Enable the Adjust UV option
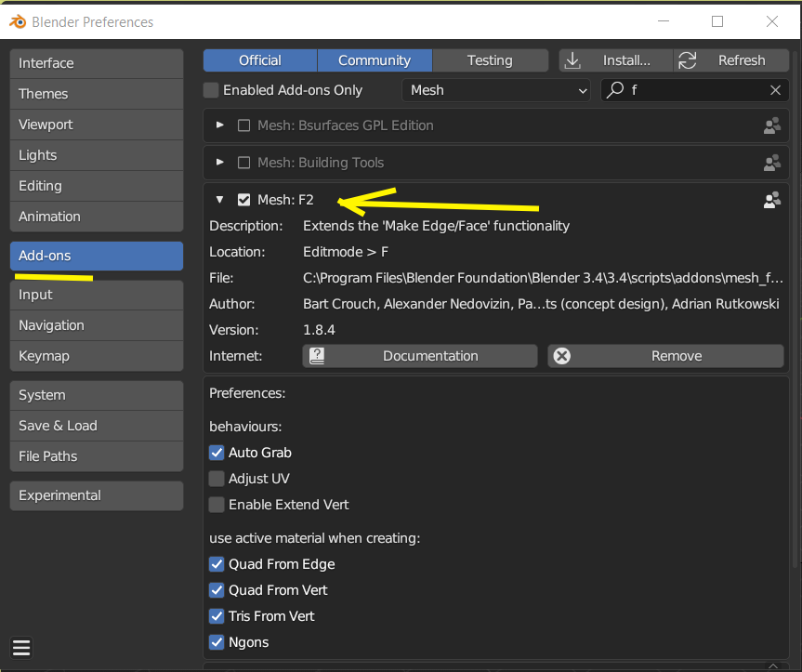This screenshot has width=802, height=672. (x=217, y=479)
